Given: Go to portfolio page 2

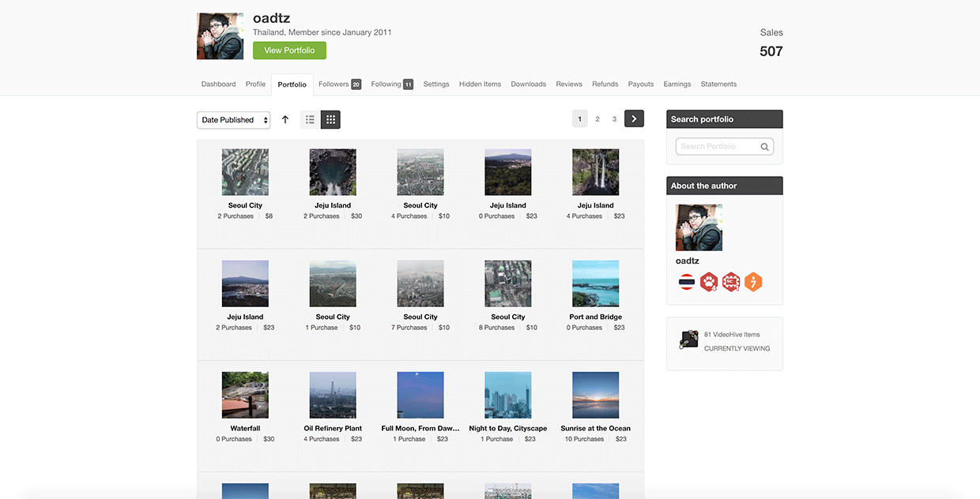Looking at the screenshot, I should point(597,119).
